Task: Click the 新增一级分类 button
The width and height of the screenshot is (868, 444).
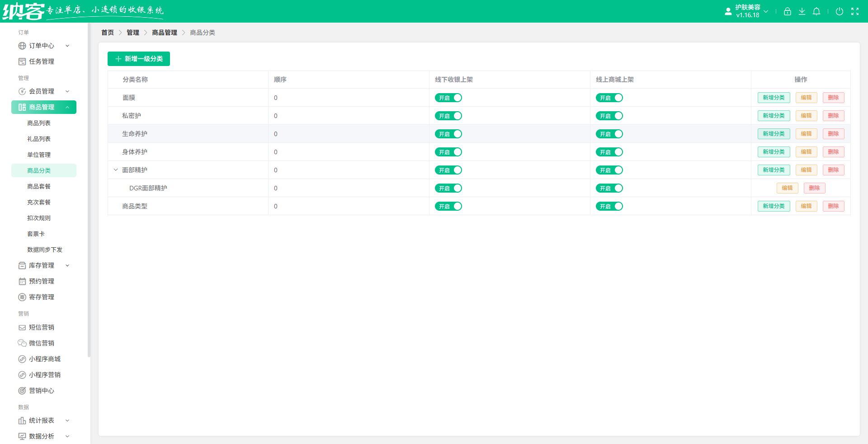Action: 139,59
